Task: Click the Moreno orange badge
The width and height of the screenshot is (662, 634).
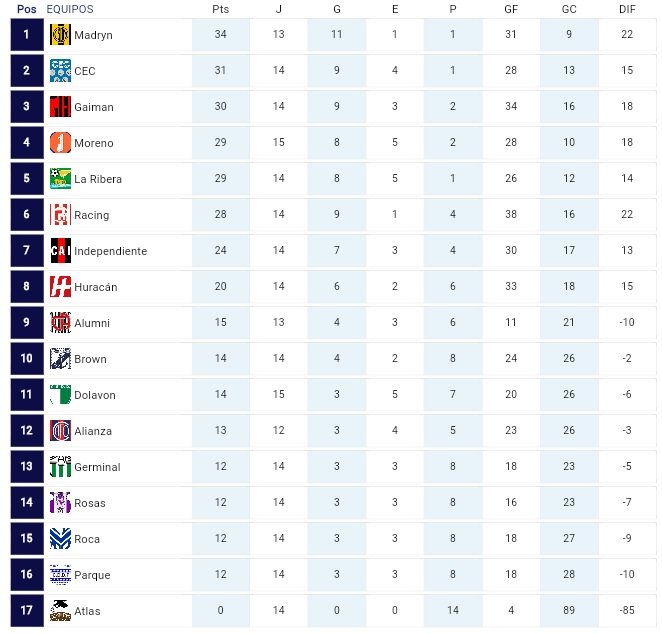Action: tap(60, 142)
